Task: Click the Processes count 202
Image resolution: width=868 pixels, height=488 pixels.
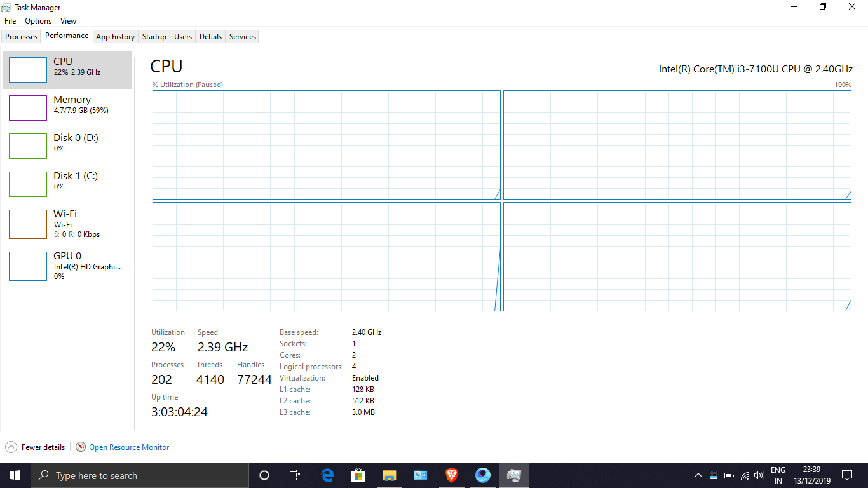Action: [161, 379]
